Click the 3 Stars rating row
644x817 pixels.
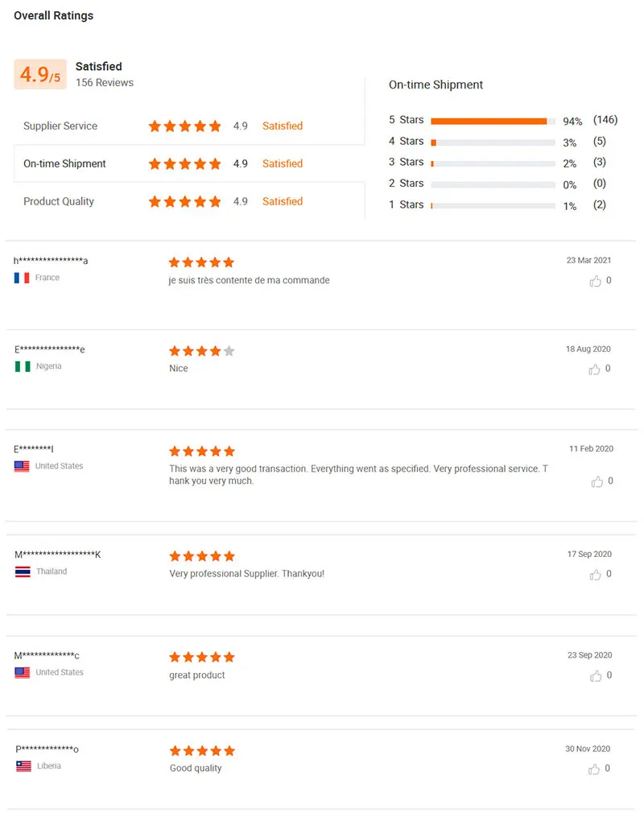click(x=493, y=163)
